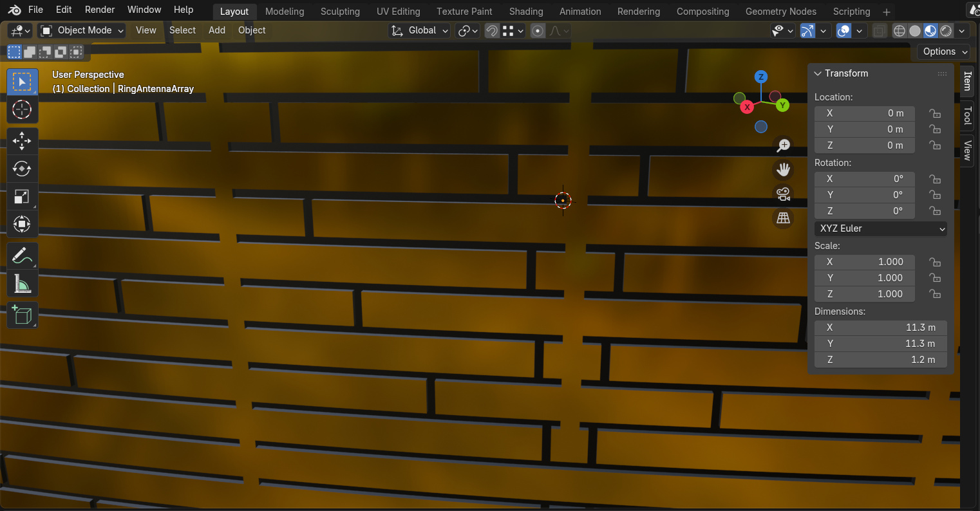Collapse the Transform panel
The height and width of the screenshot is (511, 980).
(x=818, y=73)
